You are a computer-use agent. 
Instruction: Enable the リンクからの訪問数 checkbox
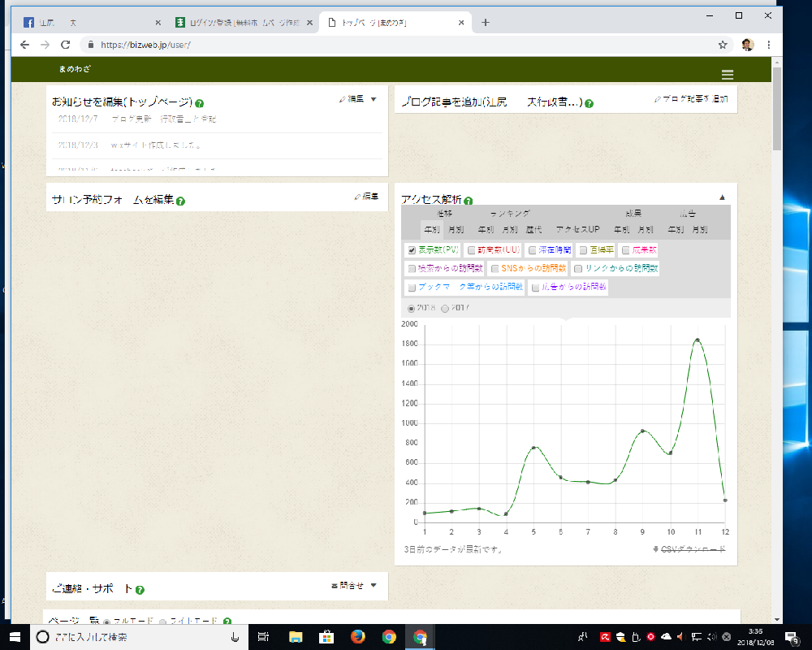[x=578, y=268]
